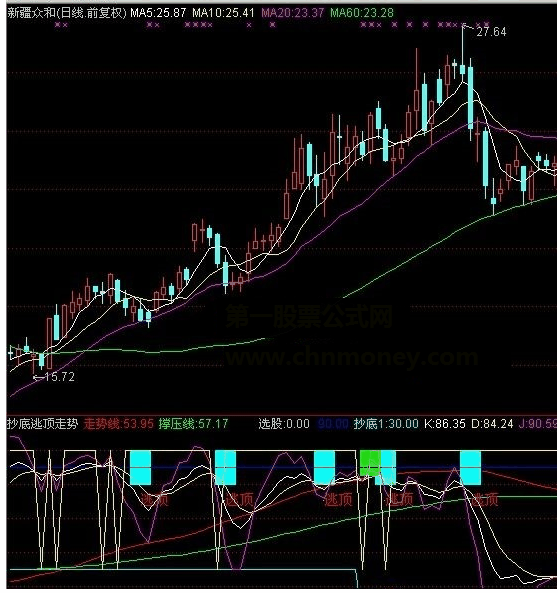Select the stock name 新疆众和(日线.前复权)
Viewport: 558px width, 593px height.
67,13
